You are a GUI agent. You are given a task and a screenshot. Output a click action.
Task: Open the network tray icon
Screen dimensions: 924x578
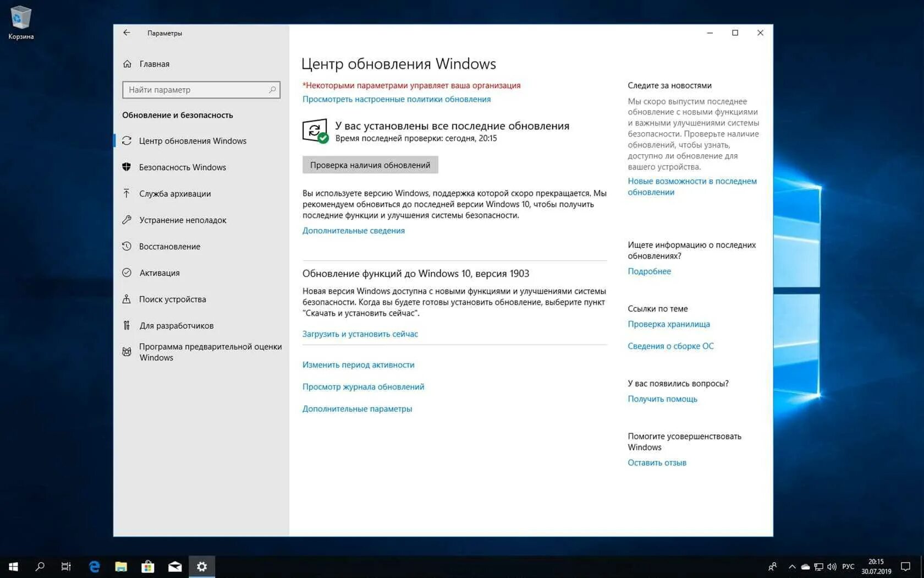[818, 566]
